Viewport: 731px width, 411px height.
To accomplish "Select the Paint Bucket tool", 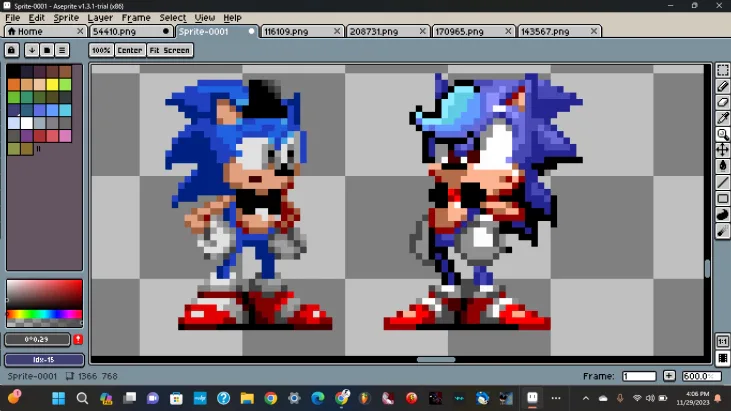I will coord(722,166).
